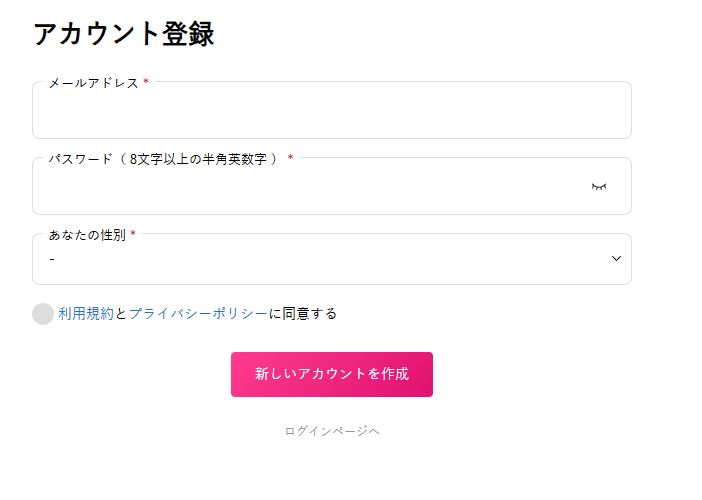Go to ログインページへ link
Viewport: 702px width, 500px height.
coord(332,431)
